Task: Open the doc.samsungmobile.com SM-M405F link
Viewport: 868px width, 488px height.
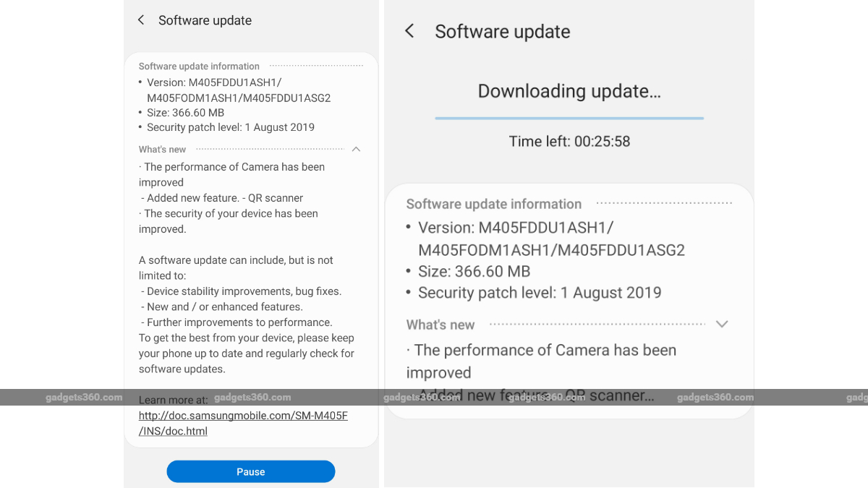Action: click(x=243, y=424)
